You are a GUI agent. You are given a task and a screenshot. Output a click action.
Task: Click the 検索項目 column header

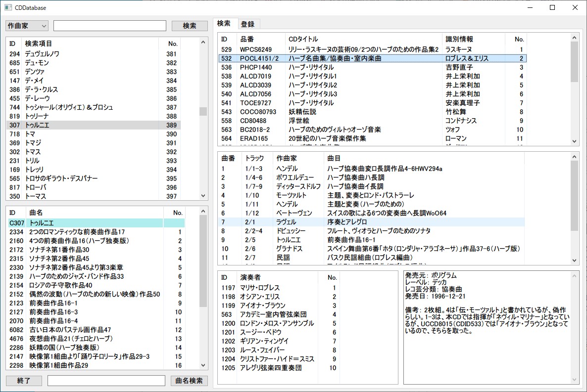[39, 43]
